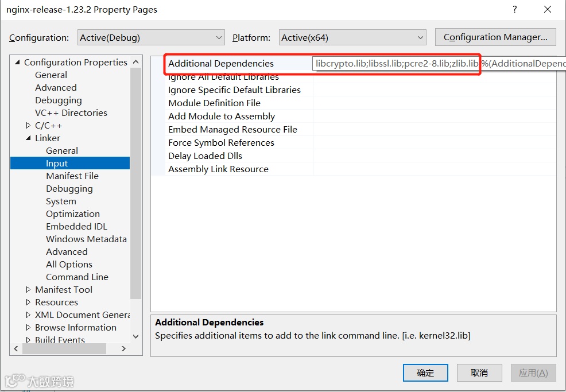Open the Linker Optimization page
The width and height of the screenshot is (566, 392).
click(72, 214)
